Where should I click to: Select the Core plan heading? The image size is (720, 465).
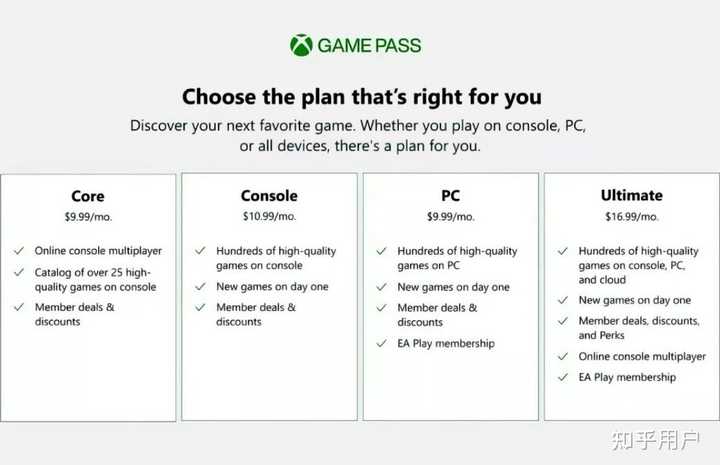click(88, 196)
